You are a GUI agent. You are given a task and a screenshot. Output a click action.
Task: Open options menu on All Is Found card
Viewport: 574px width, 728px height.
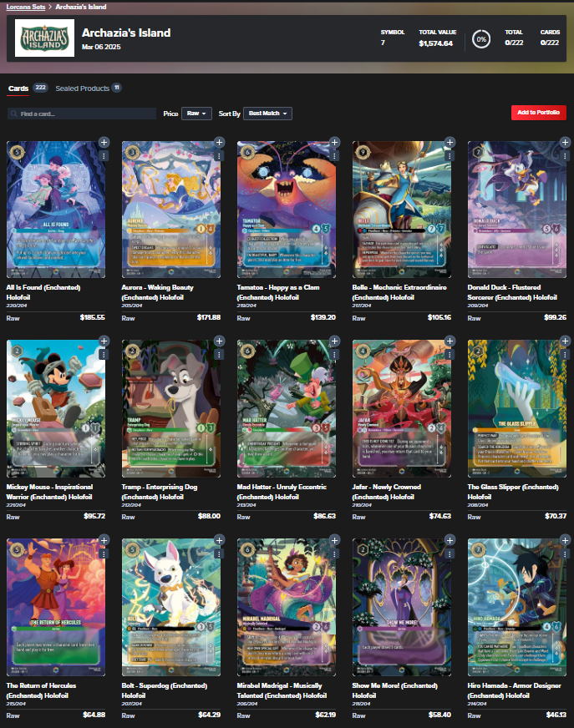[x=104, y=156]
